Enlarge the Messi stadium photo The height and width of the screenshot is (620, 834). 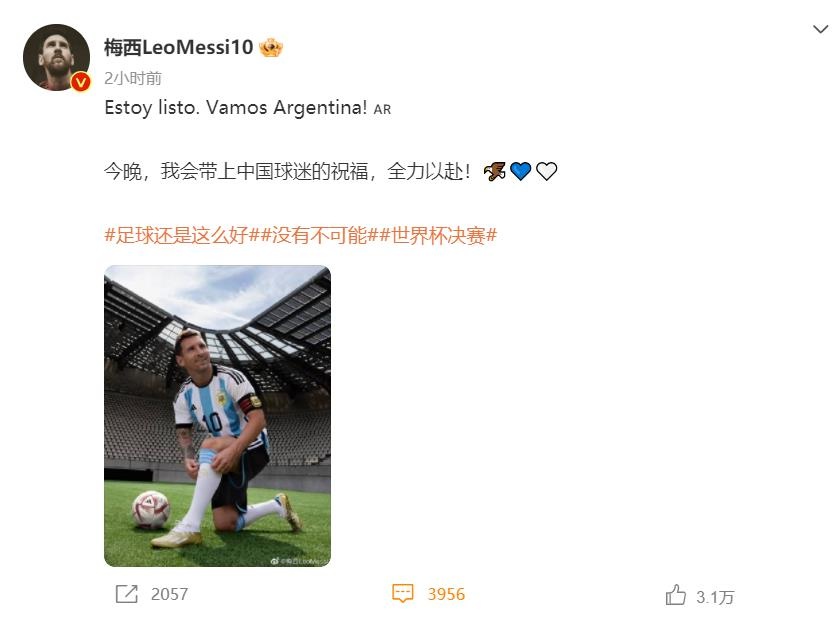(x=218, y=416)
